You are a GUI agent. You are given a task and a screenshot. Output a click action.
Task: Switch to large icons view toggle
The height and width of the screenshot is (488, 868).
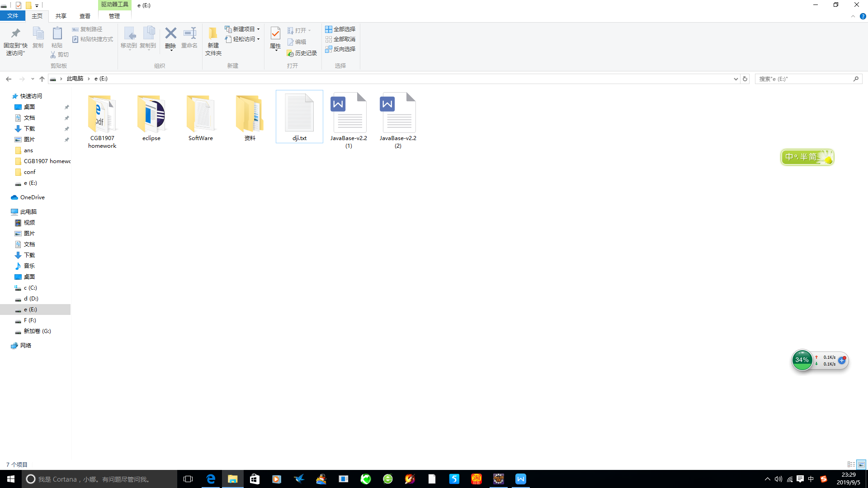click(x=861, y=465)
